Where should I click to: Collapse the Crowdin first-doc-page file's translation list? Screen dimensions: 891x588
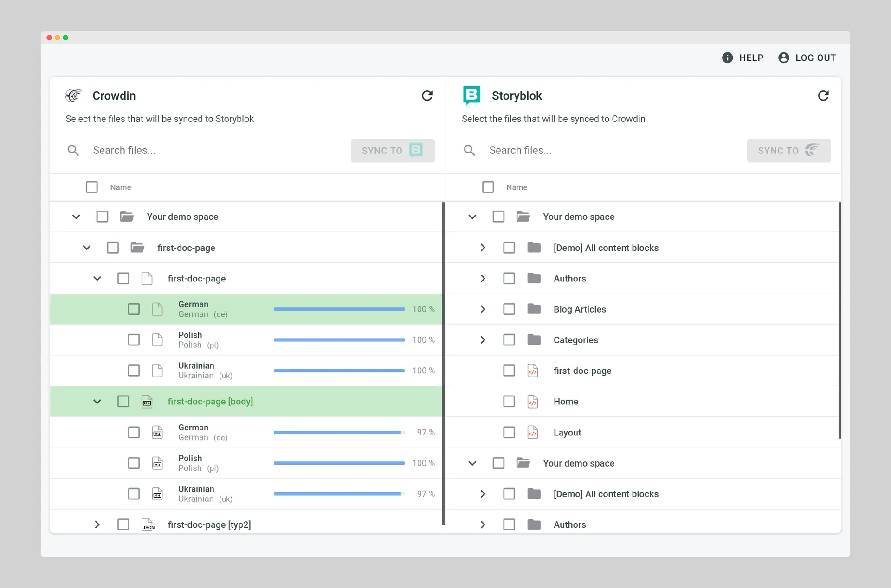tap(97, 278)
